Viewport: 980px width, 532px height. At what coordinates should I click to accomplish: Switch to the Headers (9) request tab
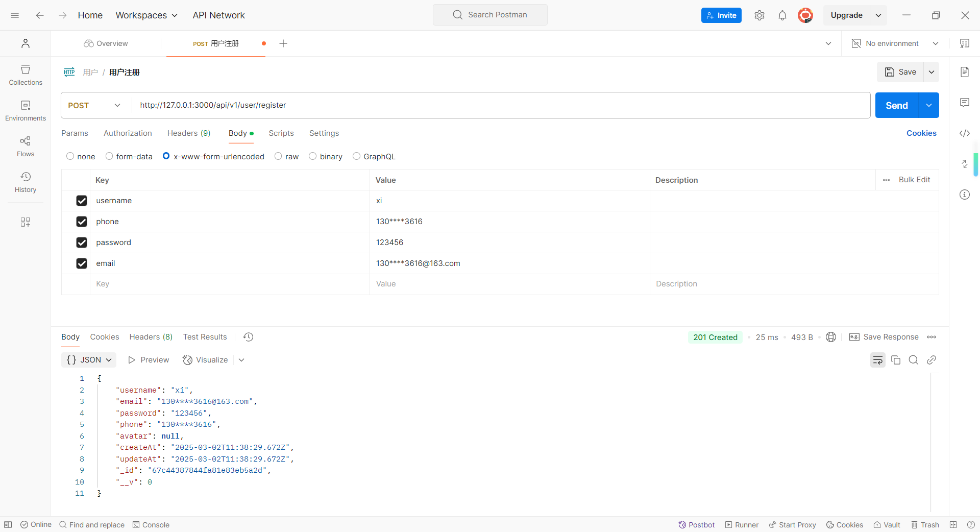tap(189, 133)
